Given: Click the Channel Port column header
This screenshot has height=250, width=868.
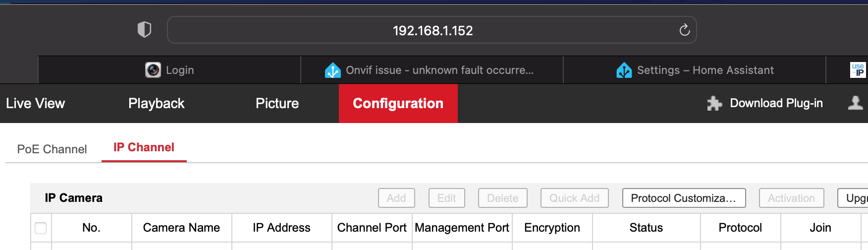Looking at the screenshot, I should [x=372, y=228].
